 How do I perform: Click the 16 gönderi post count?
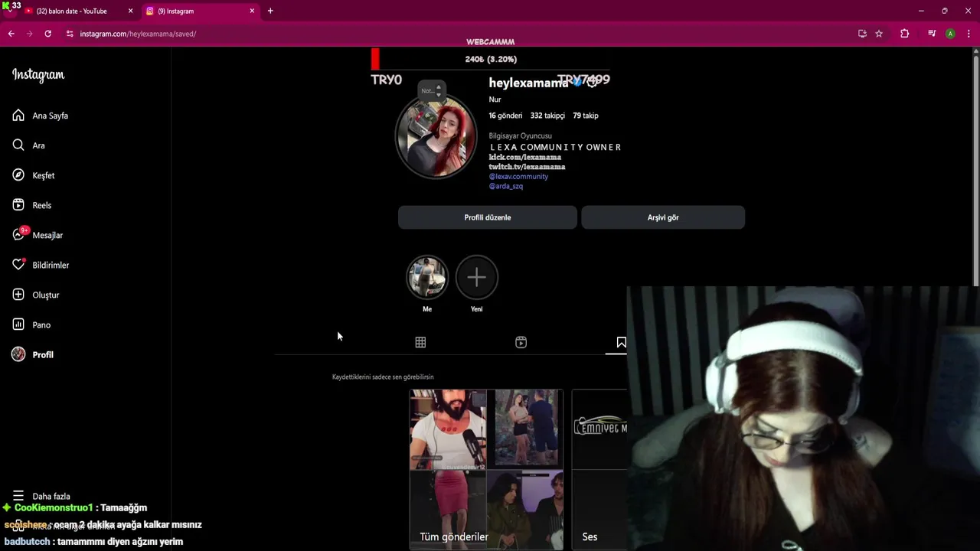[505, 116]
